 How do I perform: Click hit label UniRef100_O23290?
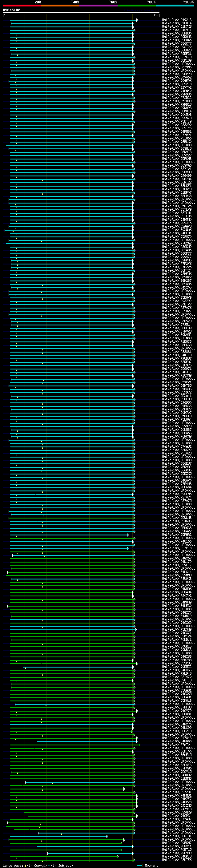coord(177,125)
